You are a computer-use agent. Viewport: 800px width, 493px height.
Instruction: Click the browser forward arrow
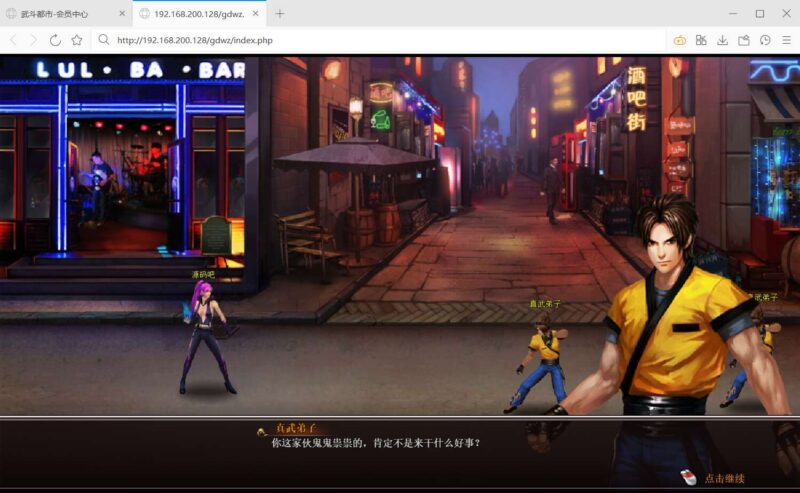click(x=34, y=40)
